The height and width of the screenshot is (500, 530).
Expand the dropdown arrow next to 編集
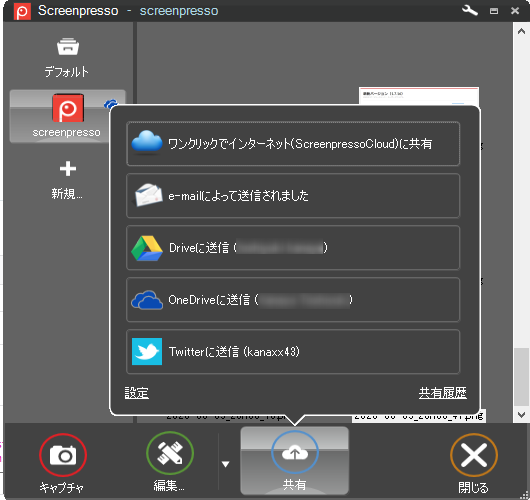tap(225, 464)
